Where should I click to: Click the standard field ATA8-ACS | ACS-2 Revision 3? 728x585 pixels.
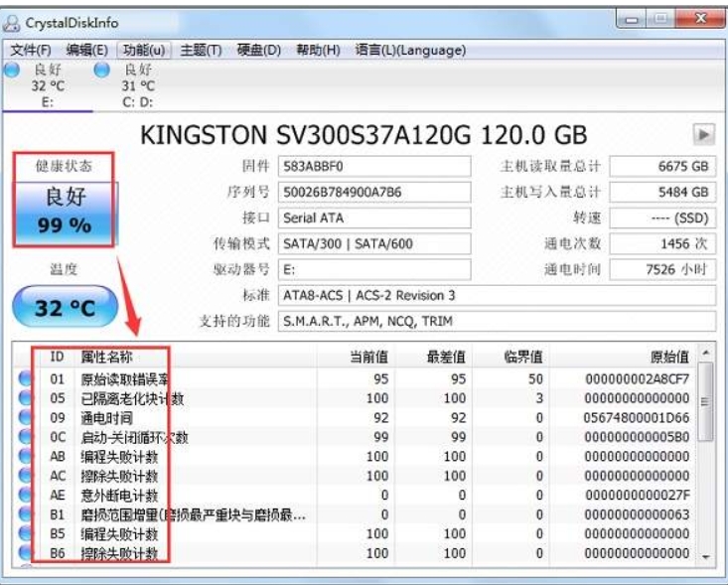pos(497,295)
